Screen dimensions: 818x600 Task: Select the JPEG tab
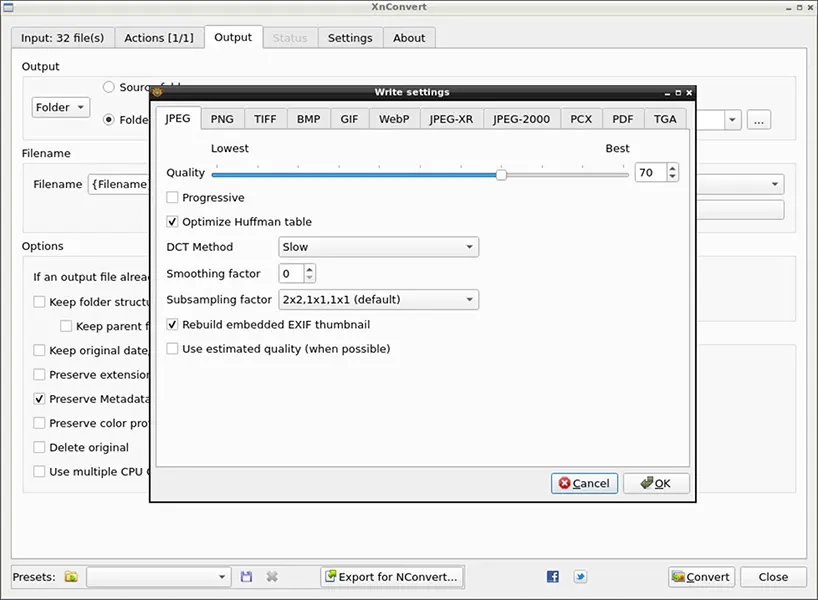pos(178,118)
